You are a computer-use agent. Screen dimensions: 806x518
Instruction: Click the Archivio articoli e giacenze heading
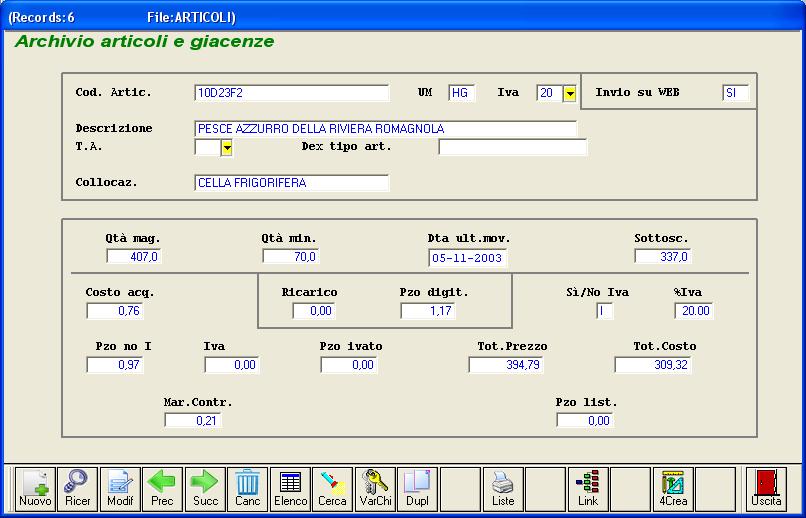pyautogui.click(x=144, y=42)
